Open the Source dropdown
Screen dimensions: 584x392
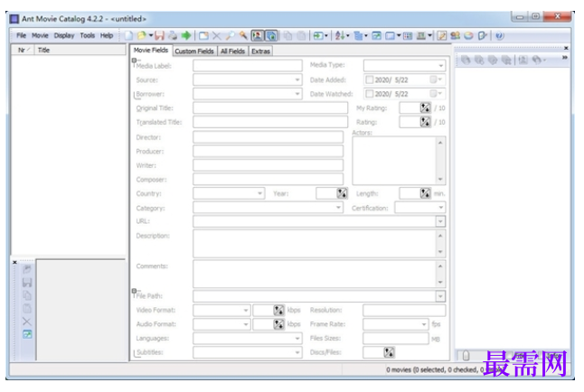click(x=297, y=79)
